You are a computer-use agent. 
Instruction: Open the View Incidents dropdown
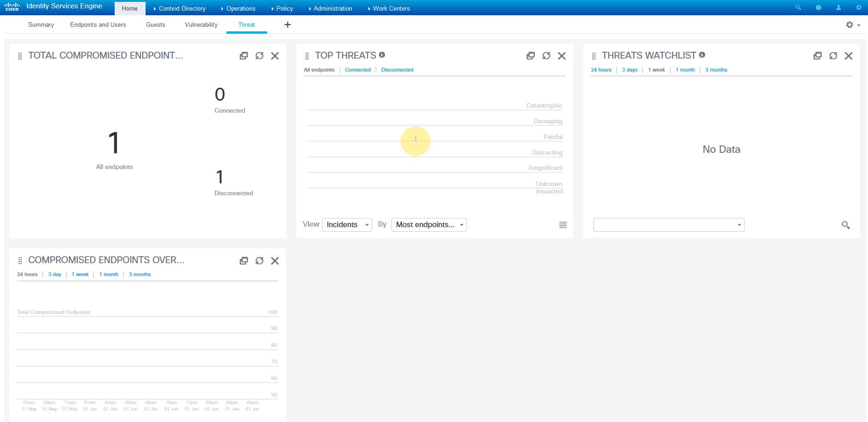coord(347,225)
